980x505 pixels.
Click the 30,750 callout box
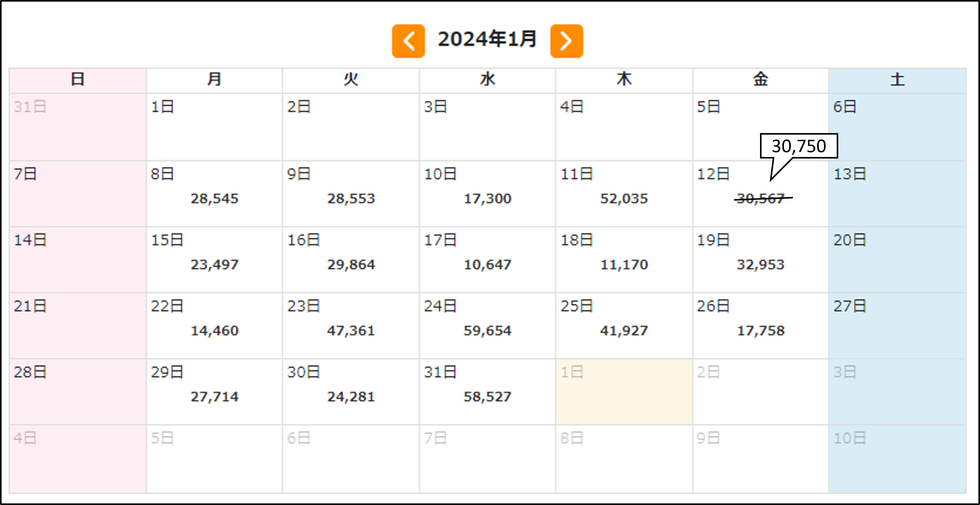pos(799,146)
